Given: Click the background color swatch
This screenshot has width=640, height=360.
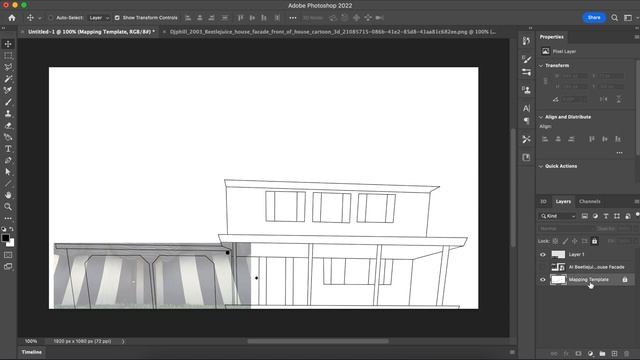Looking at the screenshot, I should tap(11, 243).
